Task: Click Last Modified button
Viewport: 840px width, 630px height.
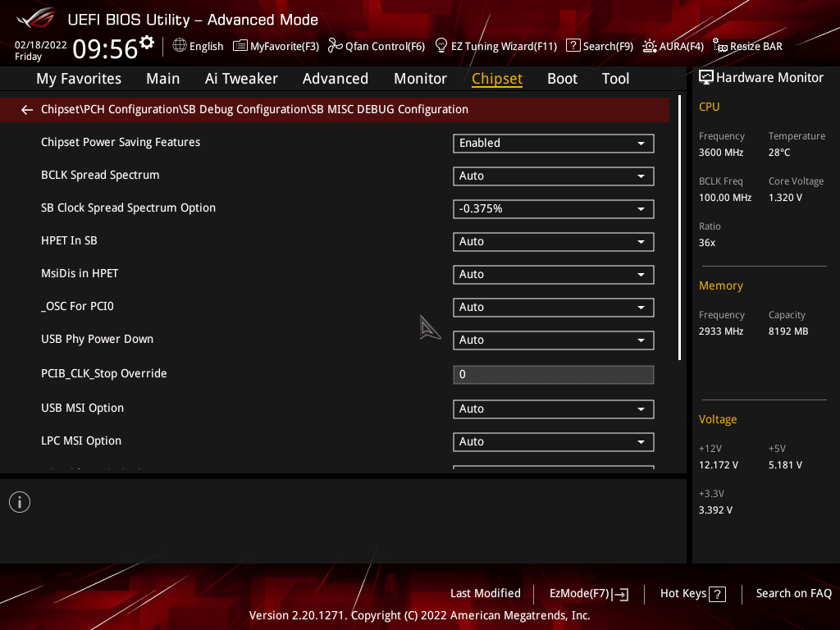Action: [486, 594]
